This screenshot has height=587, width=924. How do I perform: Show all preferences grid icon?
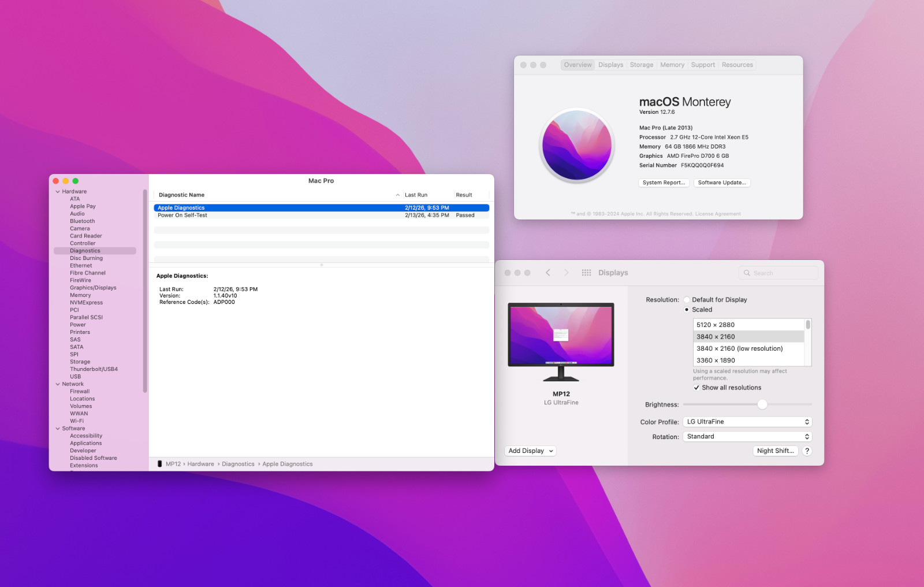(586, 273)
